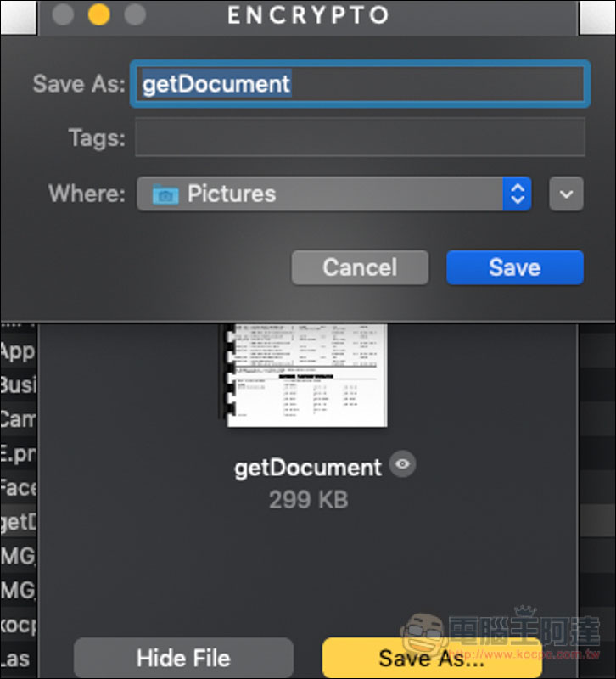Preview file with the eye icon
Viewport: 616px width, 679px height.
point(402,463)
